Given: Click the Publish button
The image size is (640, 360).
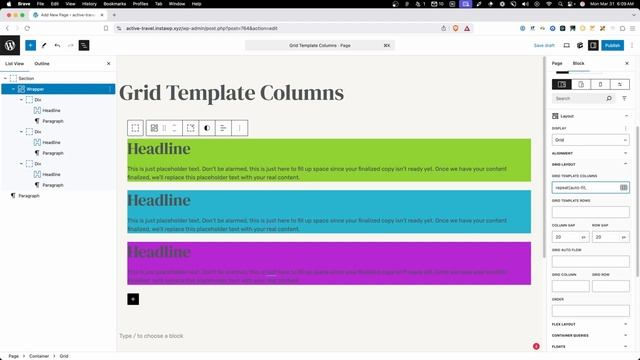Looking at the screenshot, I should (612, 45).
